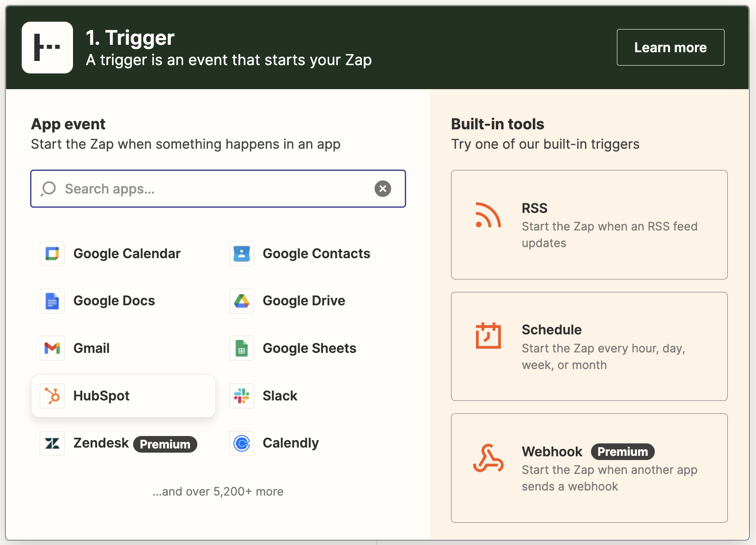Click the Schedule calendar icon
The image size is (756, 545).
[x=488, y=335]
